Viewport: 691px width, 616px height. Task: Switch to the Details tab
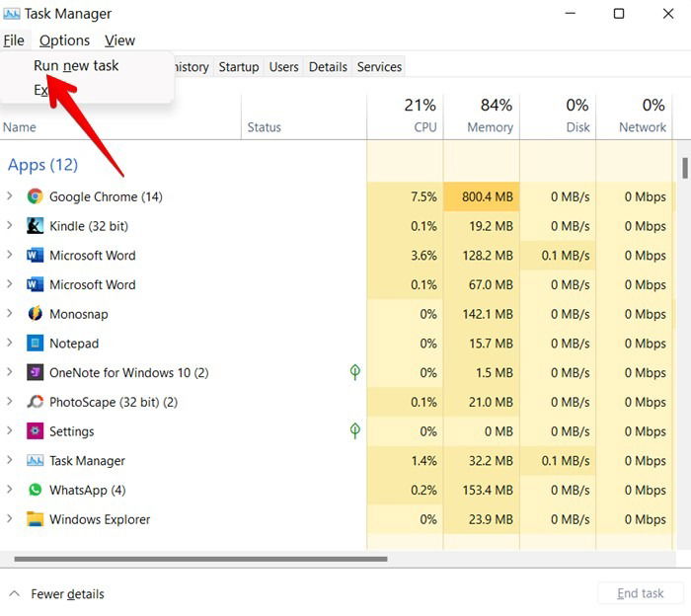[x=328, y=66]
